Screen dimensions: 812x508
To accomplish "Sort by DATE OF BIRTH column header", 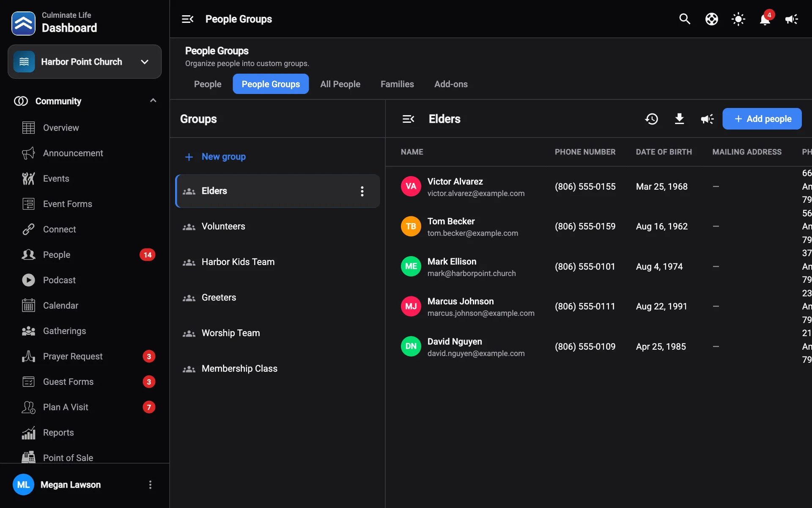I will point(664,152).
